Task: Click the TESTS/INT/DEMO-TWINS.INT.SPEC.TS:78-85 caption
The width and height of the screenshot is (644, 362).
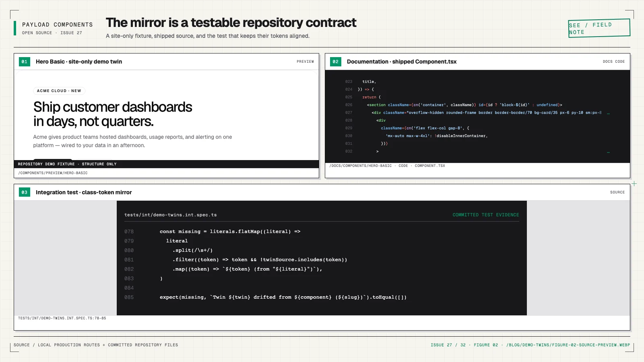Action: pos(62,318)
